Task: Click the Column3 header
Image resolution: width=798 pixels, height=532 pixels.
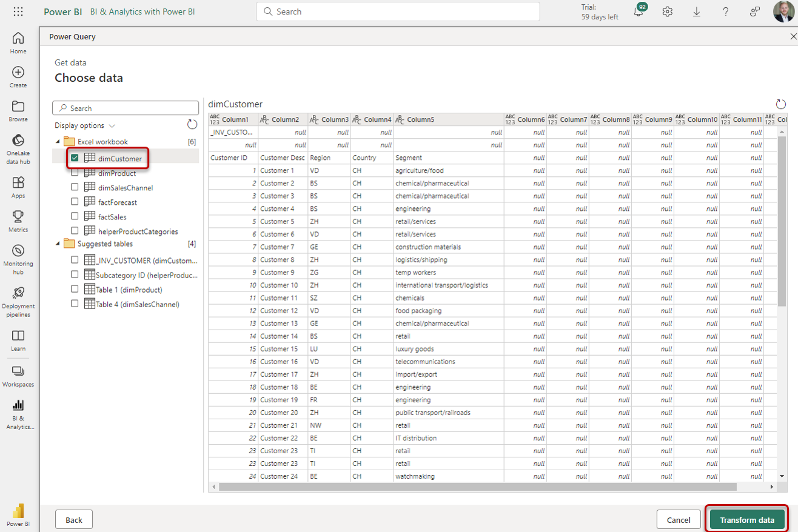Action: point(329,119)
